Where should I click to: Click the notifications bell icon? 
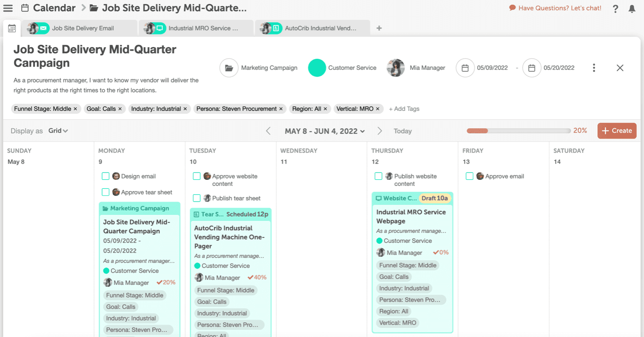tap(632, 9)
